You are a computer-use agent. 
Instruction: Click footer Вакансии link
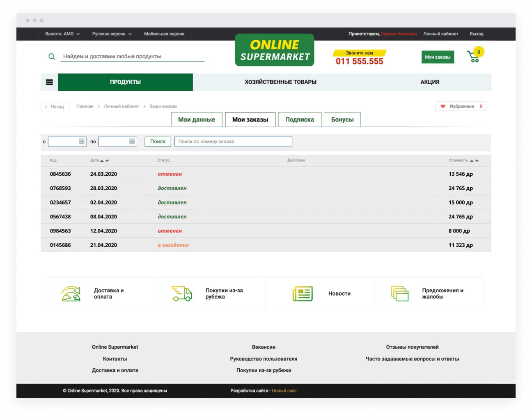coord(264,347)
